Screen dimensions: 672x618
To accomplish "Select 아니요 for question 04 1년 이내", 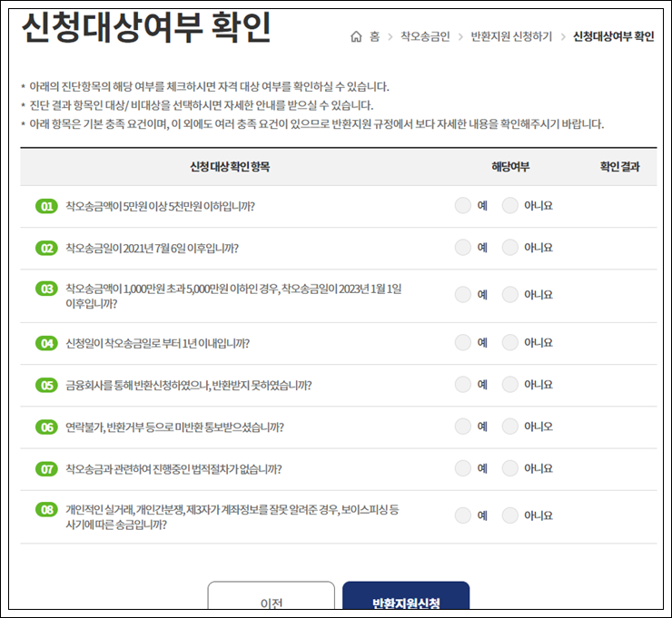I will [510, 343].
